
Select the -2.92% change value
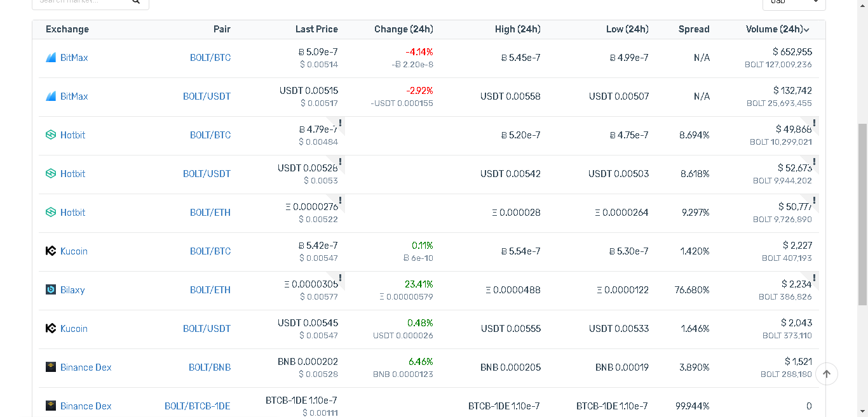click(419, 91)
